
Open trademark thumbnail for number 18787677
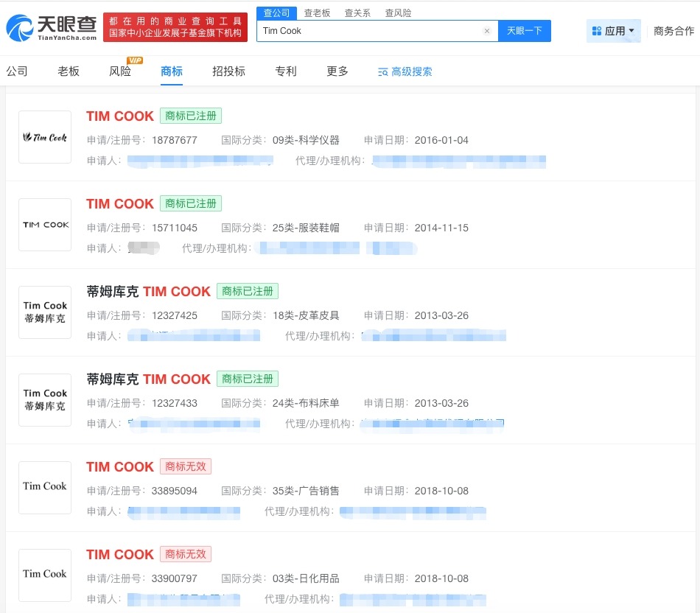[45, 137]
